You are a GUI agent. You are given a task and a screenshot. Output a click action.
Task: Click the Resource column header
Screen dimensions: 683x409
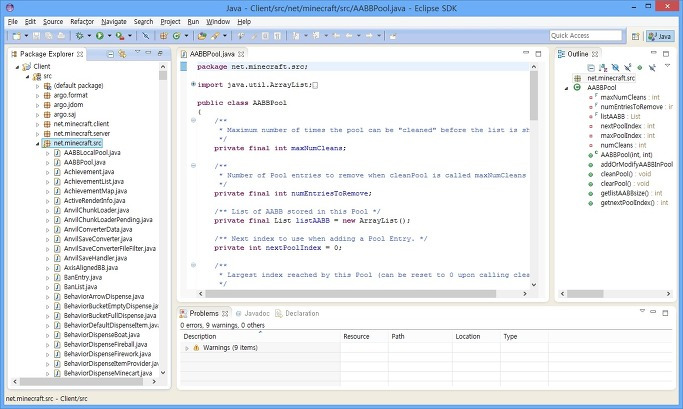pos(364,337)
